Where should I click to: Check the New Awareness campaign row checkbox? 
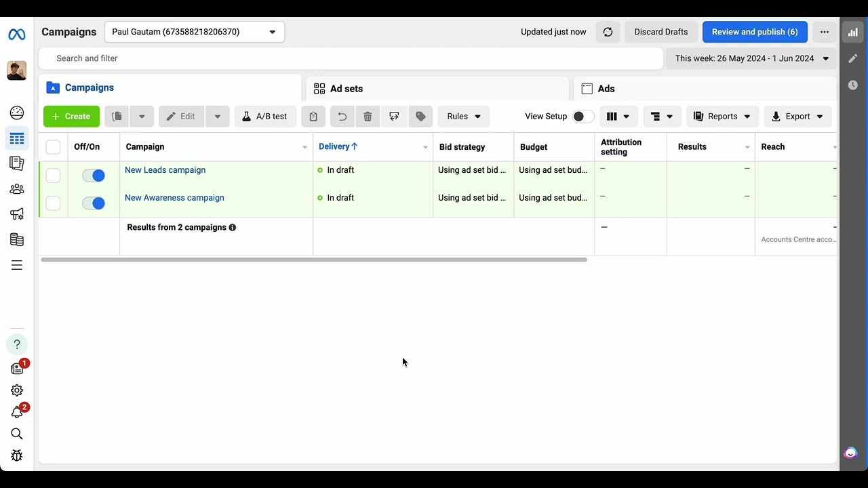point(53,203)
